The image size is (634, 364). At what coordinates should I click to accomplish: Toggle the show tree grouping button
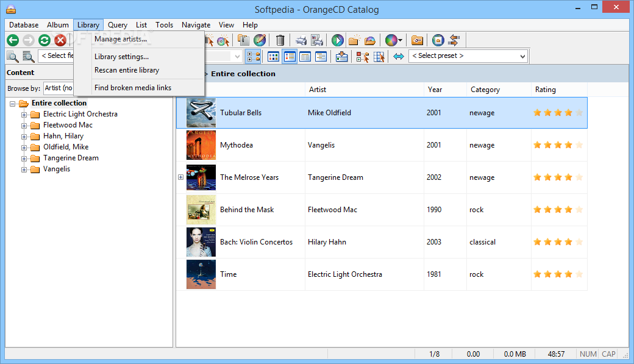254,57
